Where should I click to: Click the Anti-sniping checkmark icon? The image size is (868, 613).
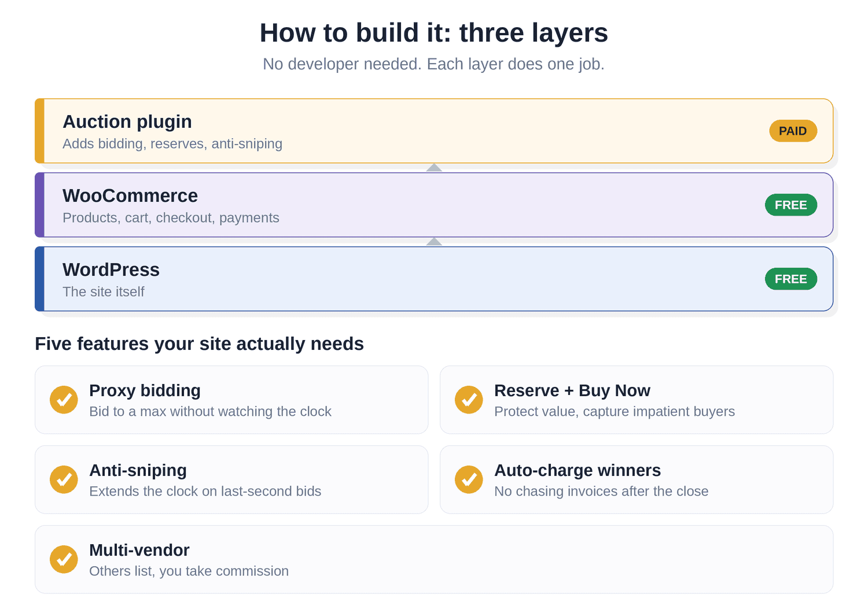click(64, 479)
